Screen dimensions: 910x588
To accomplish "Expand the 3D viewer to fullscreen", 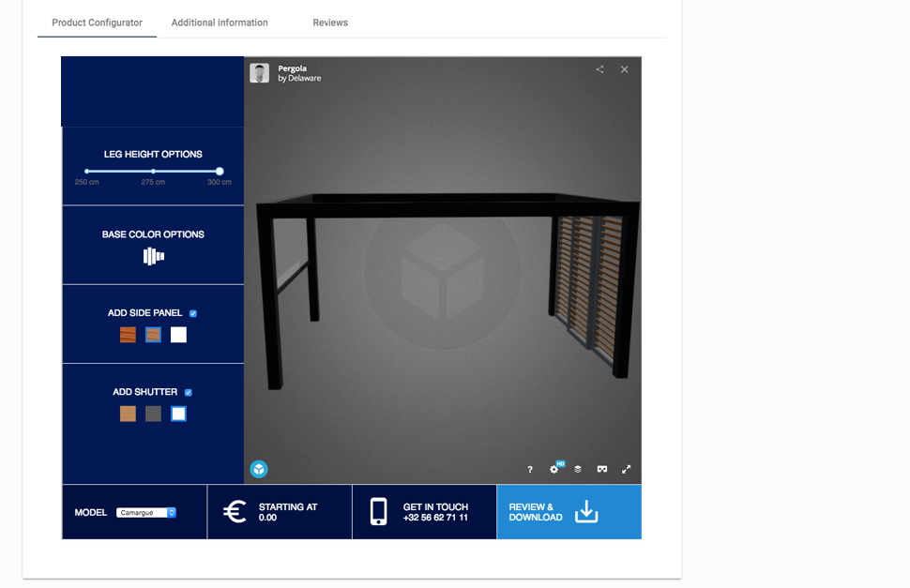I will [627, 469].
